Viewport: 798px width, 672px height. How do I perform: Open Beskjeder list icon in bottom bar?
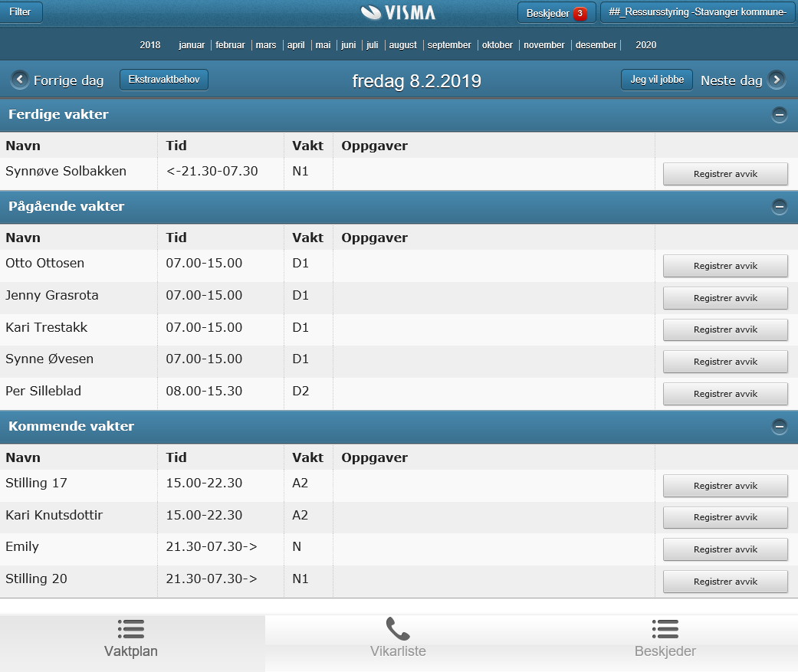[x=665, y=630]
